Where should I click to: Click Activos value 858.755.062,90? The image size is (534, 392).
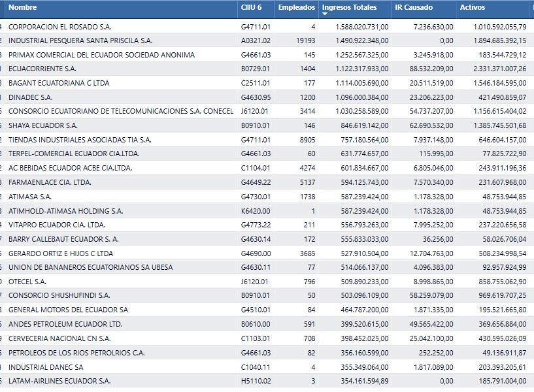click(503, 282)
